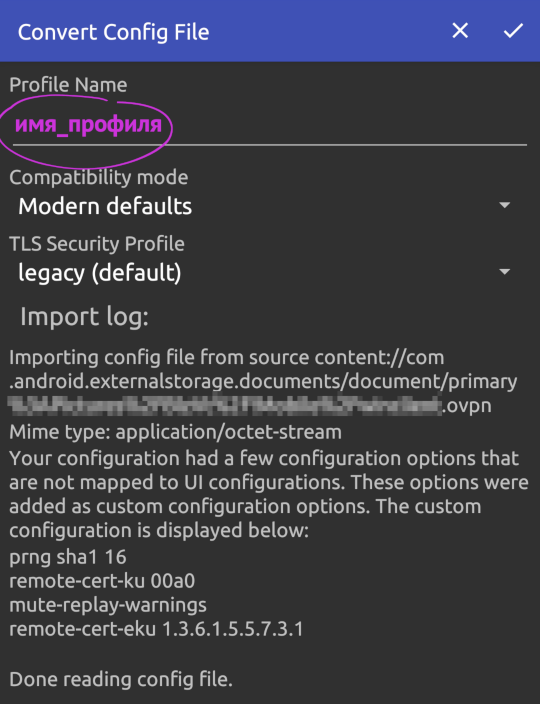Click the имя_профиля profile name field

(x=269, y=125)
